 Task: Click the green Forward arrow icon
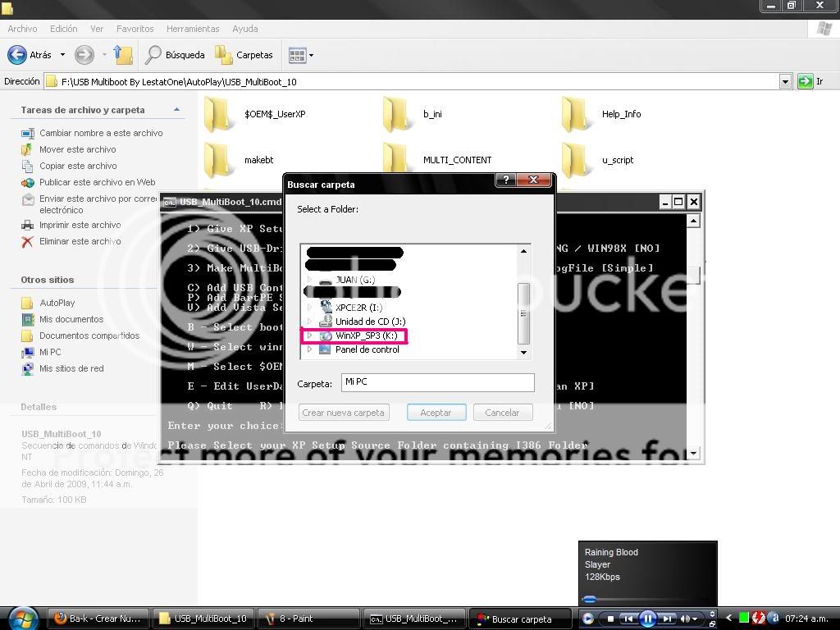click(84, 55)
